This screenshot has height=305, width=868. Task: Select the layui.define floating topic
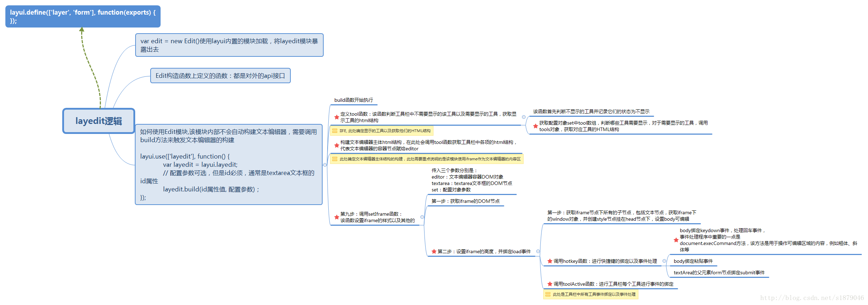tap(83, 16)
